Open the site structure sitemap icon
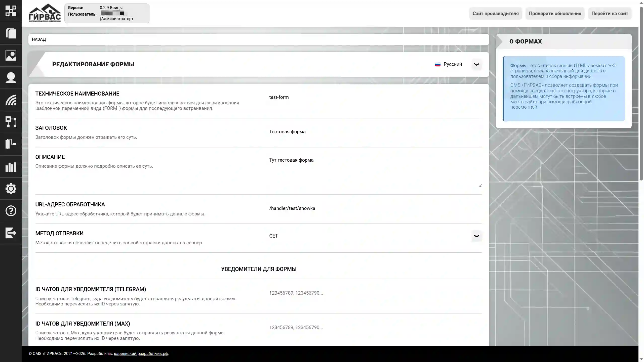This screenshot has height=362, width=644. point(11,122)
